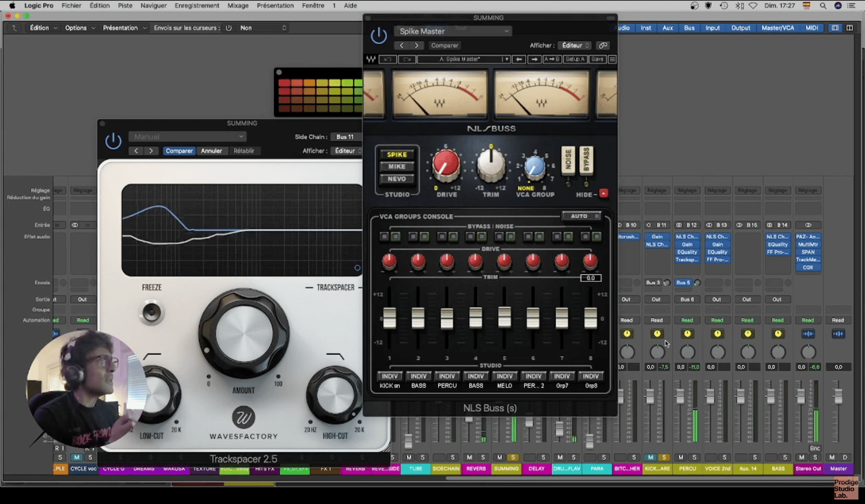Open the Manuel preset dropdown in Trackspacer
The height and width of the screenshot is (504, 865).
[187, 137]
